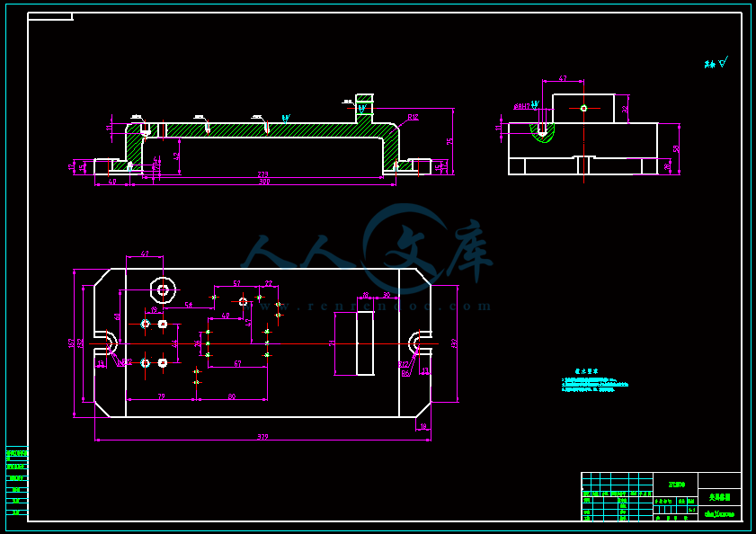Click the 80 dimension in plan view
This screenshot has width=756, height=534.
[231, 396]
